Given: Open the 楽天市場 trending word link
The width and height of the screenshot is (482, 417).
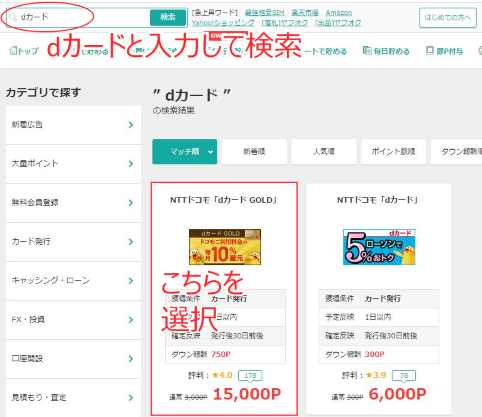Looking at the screenshot, I should [x=305, y=13].
